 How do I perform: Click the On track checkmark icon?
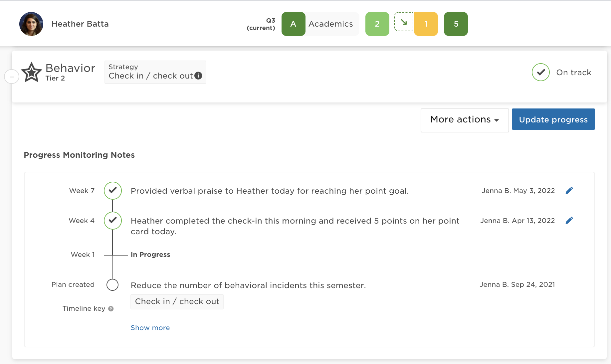point(540,72)
